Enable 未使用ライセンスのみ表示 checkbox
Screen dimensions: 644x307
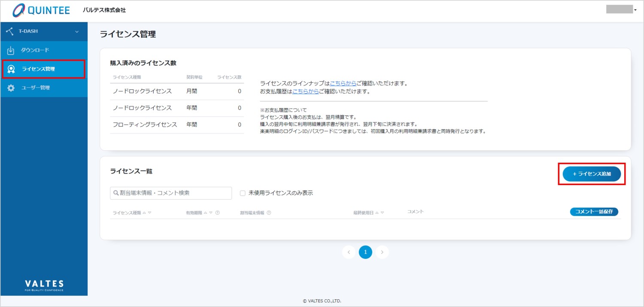click(x=243, y=193)
